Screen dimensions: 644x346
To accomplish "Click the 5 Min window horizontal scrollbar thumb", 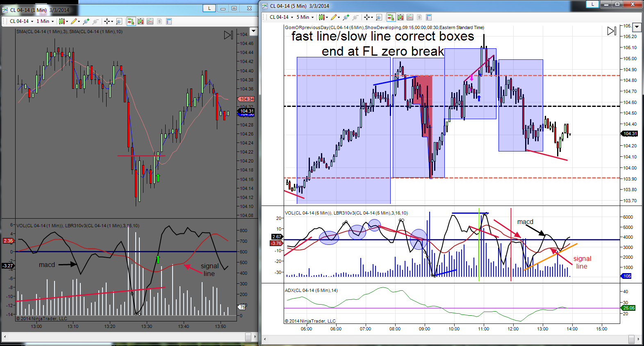I will [x=632, y=339].
